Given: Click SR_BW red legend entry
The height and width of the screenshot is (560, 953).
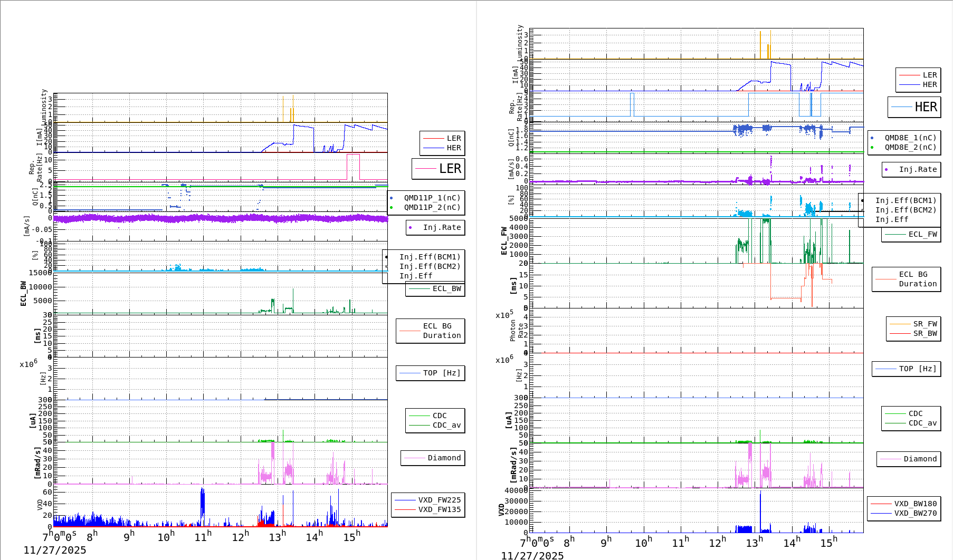Looking at the screenshot, I should point(925,333).
